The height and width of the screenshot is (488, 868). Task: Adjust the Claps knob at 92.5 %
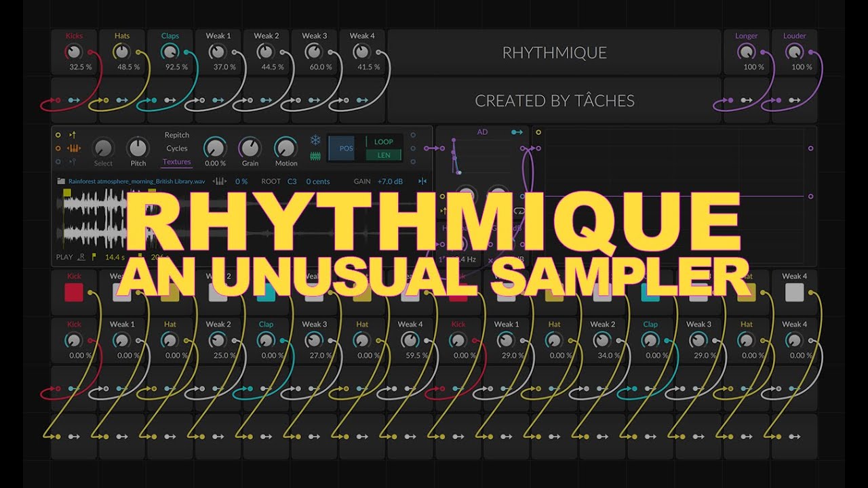[170, 52]
